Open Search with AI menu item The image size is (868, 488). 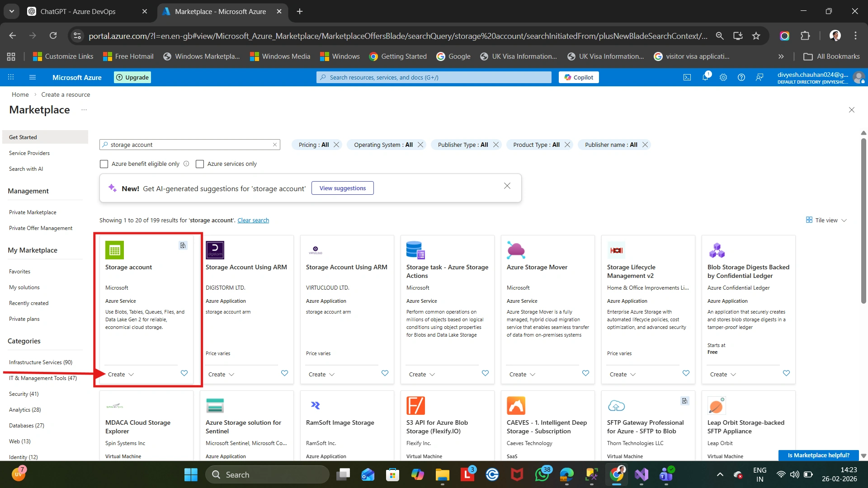tap(26, 169)
